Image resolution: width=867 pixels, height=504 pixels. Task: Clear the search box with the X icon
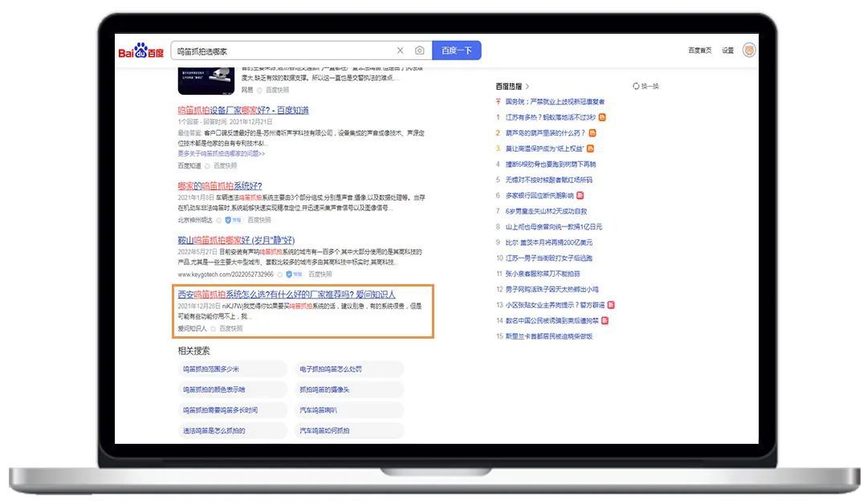pyautogui.click(x=401, y=51)
